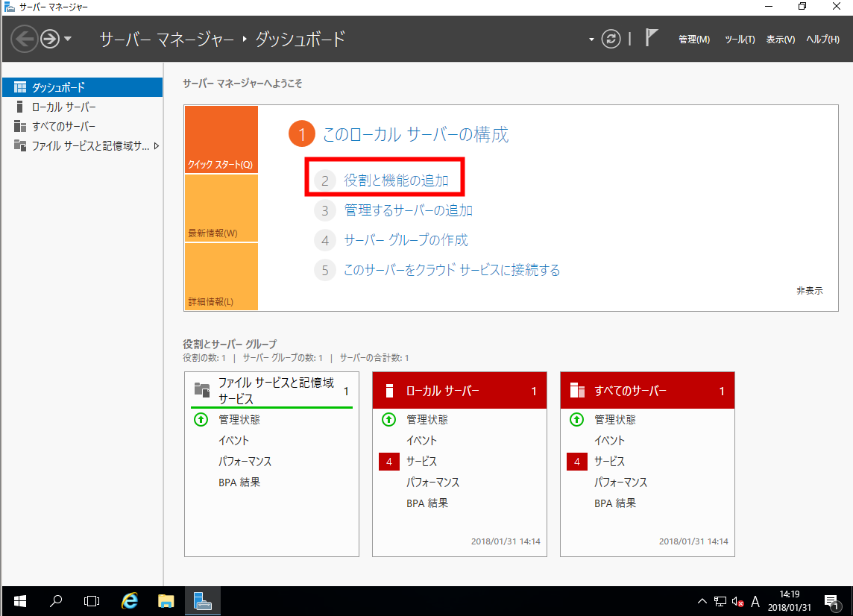The image size is (853, 616).
Task: Click サービス in ローカル サーバー tile
Action: coord(421,462)
